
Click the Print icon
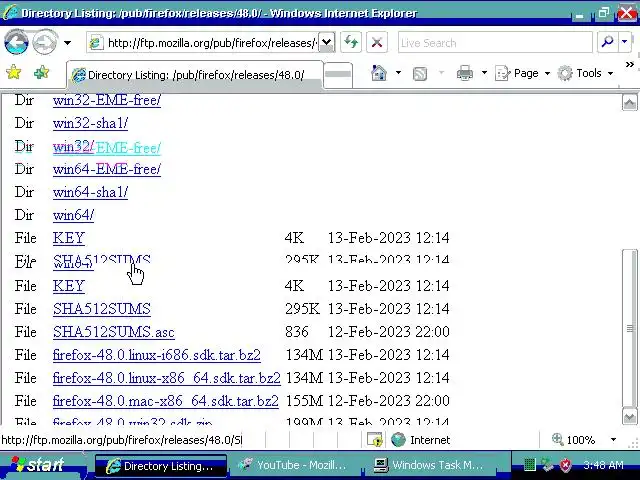tap(464, 73)
